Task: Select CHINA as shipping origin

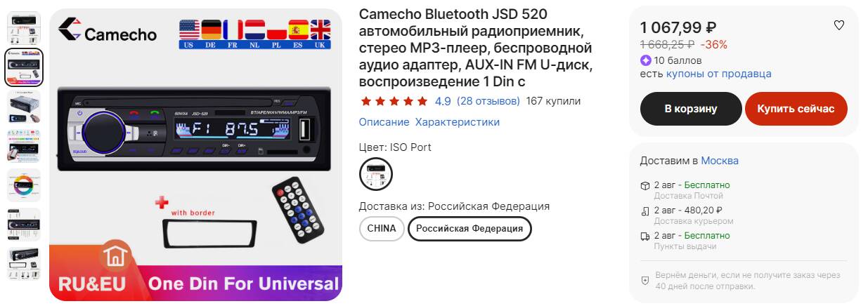Action: tap(382, 229)
